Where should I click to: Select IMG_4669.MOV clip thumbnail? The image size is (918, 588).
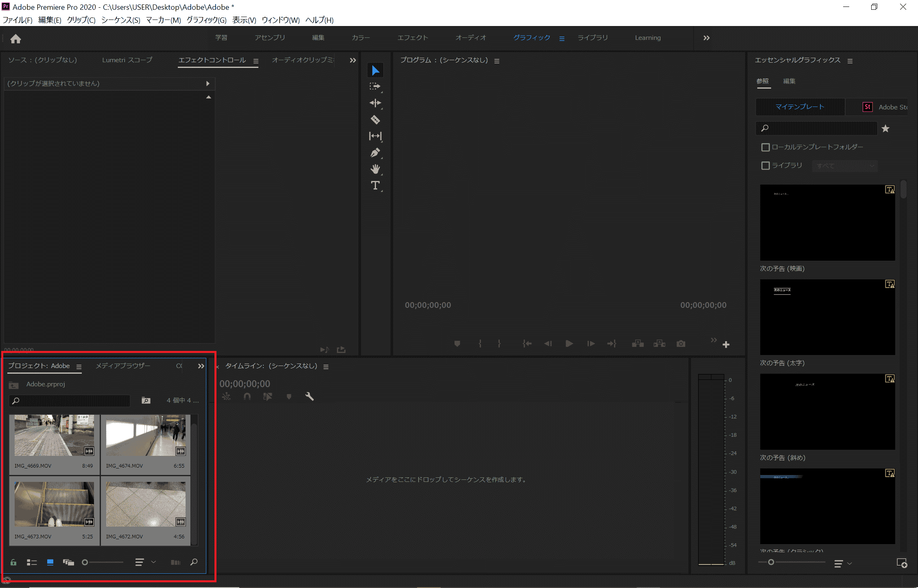point(54,435)
